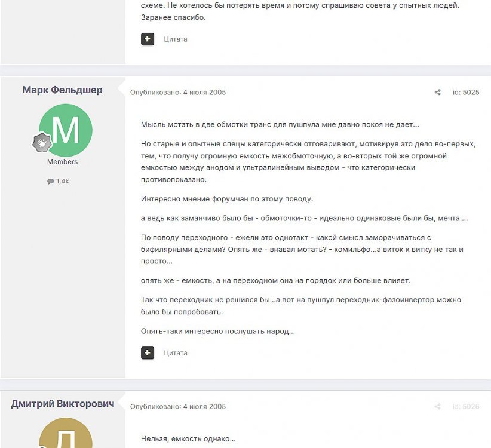Open Марк Фельдшер's profile name link

[62, 90]
